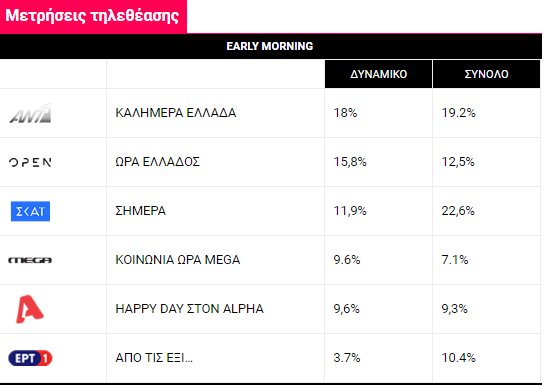Click the ΑΠΟ ΤΙΣ ΕΞΙ... title
Image resolution: width=552 pixels, height=385 pixels.
154,358
